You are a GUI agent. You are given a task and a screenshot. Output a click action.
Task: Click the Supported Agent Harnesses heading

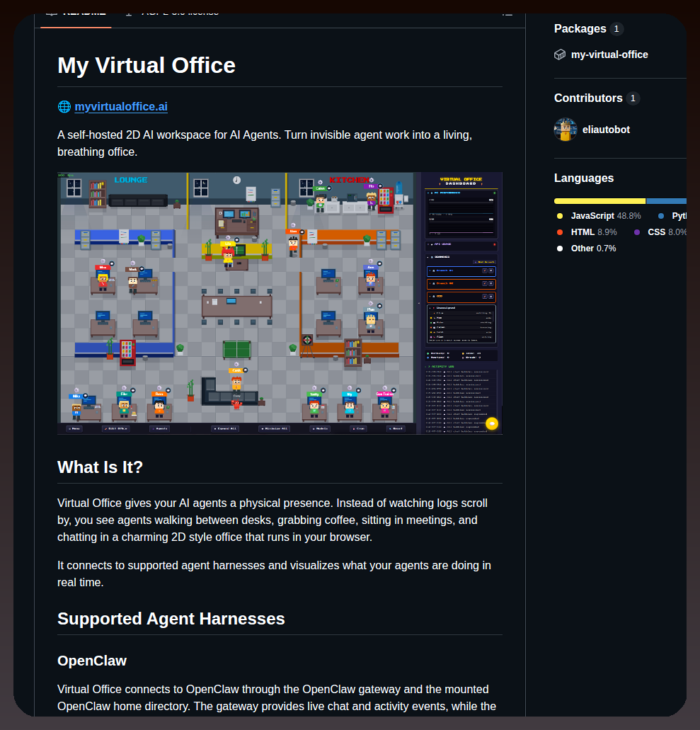point(171,619)
